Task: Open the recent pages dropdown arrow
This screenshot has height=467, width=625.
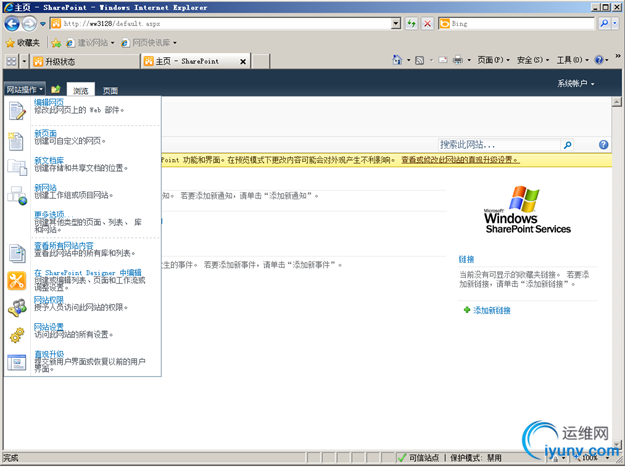Action: pyautogui.click(x=43, y=24)
